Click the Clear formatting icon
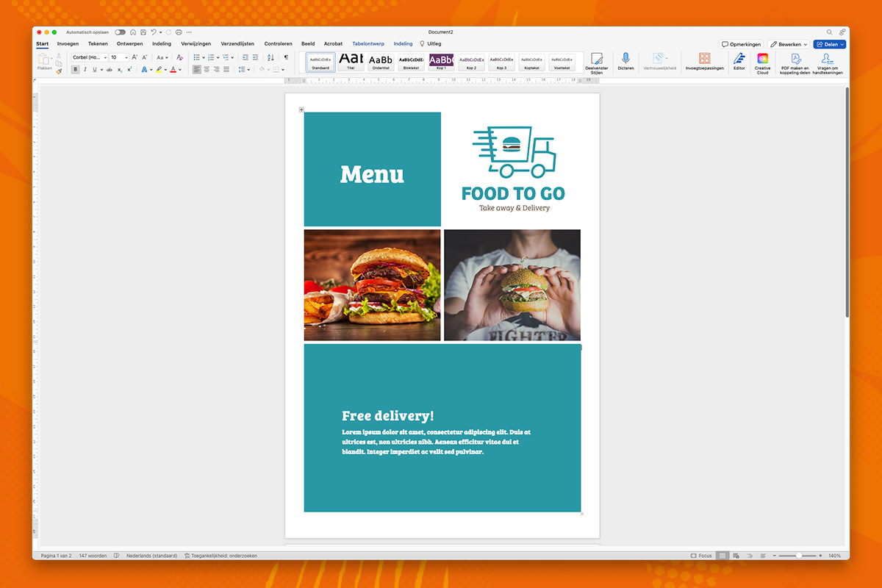The height and width of the screenshot is (588, 882). pos(179,57)
